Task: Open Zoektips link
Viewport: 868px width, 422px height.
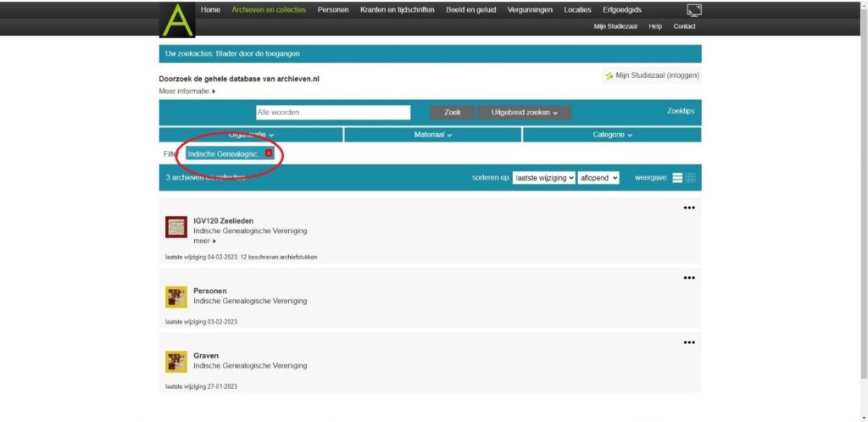Action: pyautogui.click(x=681, y=111)
